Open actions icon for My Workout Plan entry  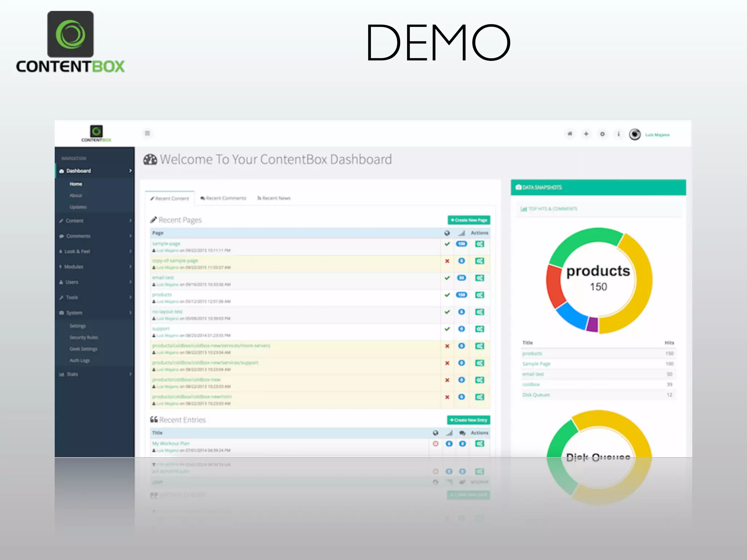(480, 444)
